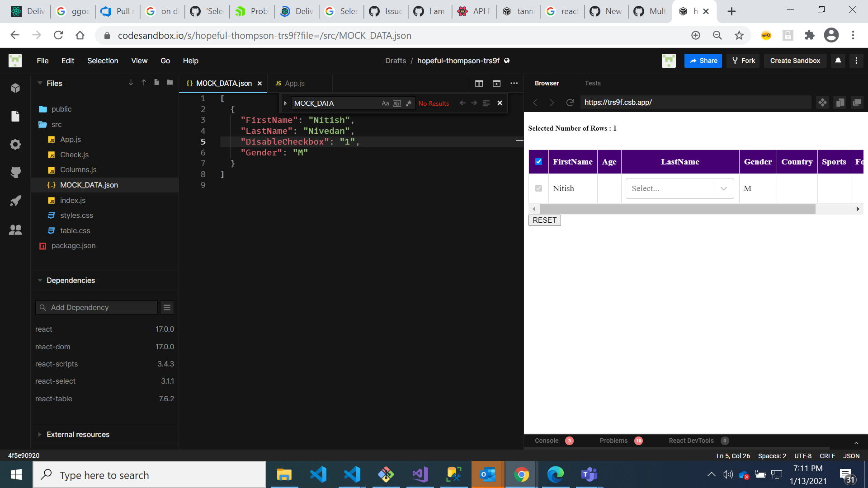Click the Fork button

pyautogui.click(x=743, y=61)
